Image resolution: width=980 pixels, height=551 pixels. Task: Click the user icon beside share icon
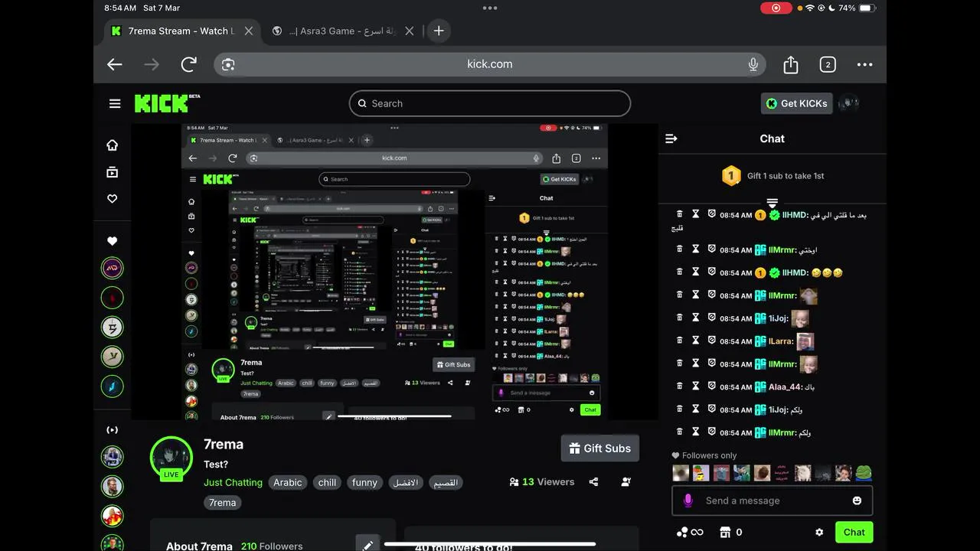click(x=626, y=481)
